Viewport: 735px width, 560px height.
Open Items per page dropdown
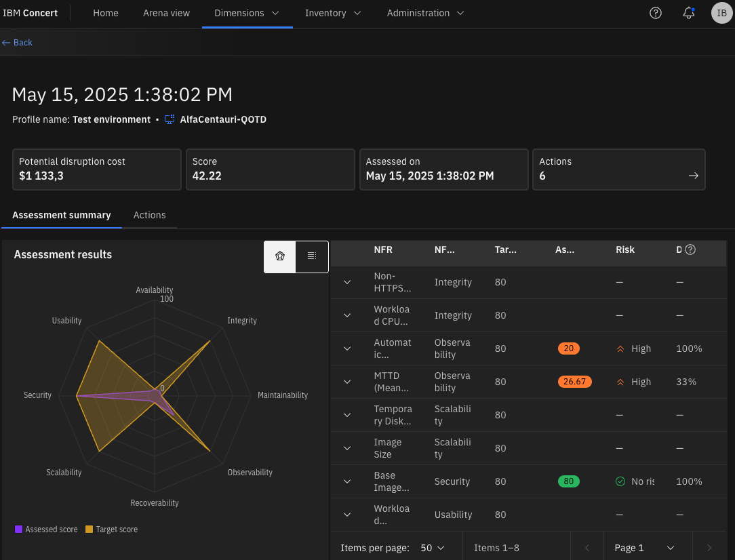tap(433, 548)
